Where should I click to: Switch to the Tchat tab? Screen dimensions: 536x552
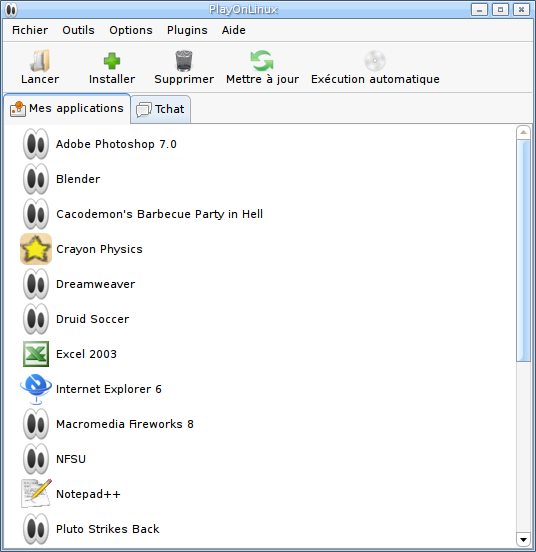[160, 109]
